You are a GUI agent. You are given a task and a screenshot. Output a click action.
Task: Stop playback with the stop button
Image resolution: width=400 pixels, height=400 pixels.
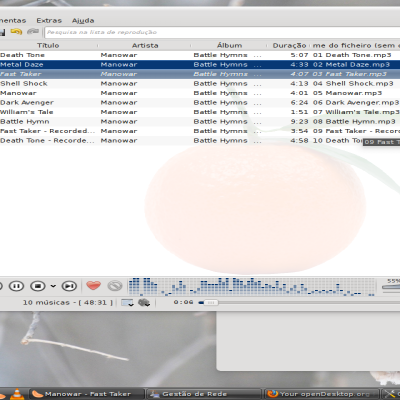tap(38, 286)
